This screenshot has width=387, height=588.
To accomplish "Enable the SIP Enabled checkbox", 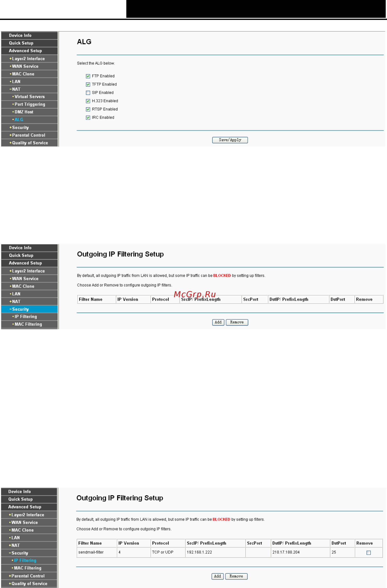I will tap(88, 93).
